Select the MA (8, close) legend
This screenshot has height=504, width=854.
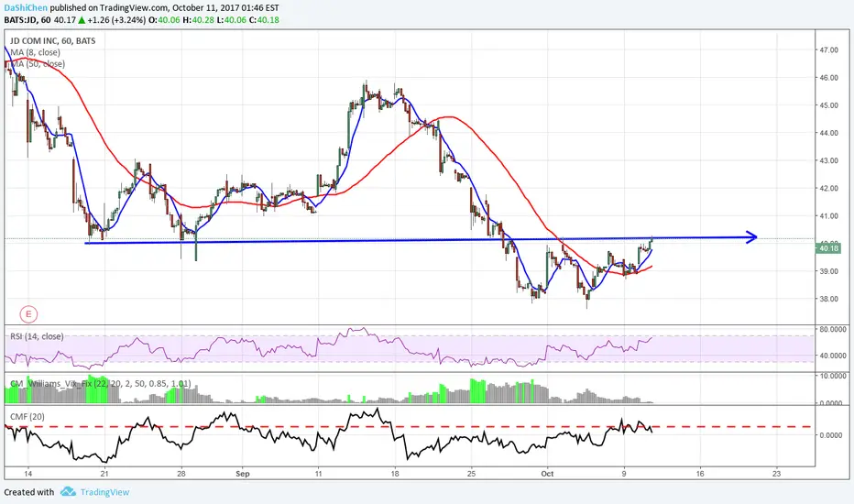tap(35, 52)
